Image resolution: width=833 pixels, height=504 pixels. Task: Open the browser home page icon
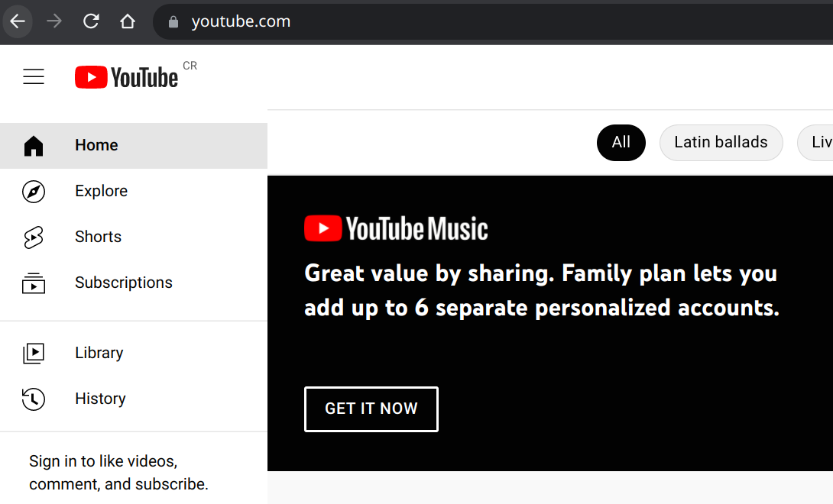click(128, 21)
